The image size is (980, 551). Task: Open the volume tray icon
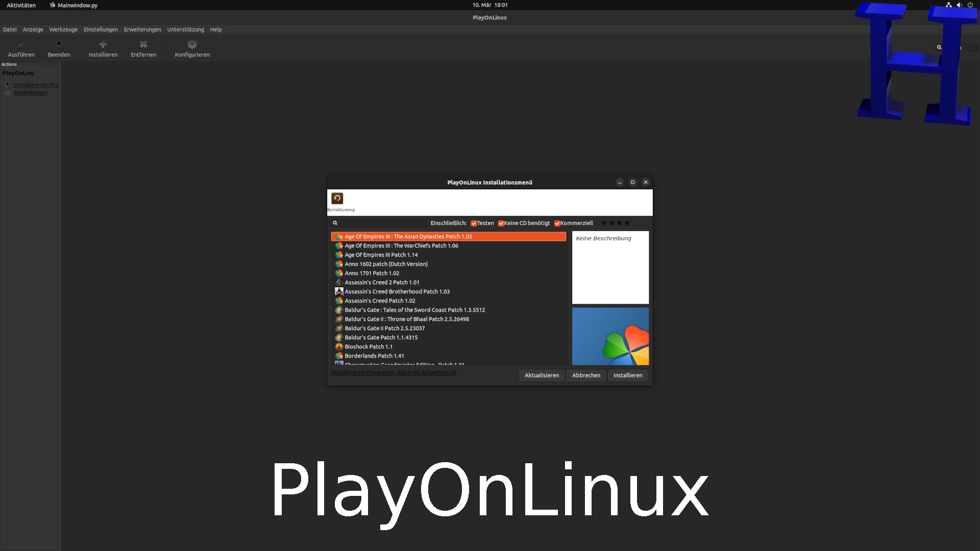[959, 5]
